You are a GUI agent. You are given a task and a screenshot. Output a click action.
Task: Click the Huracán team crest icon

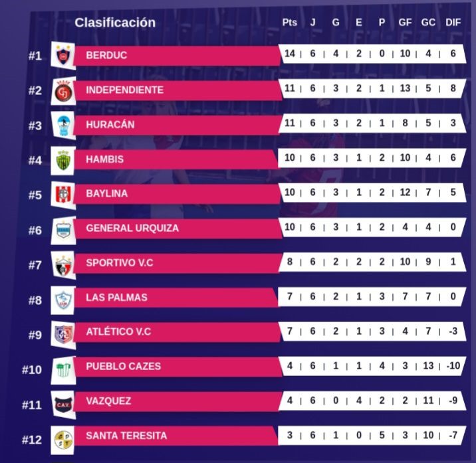click(63, 125)
